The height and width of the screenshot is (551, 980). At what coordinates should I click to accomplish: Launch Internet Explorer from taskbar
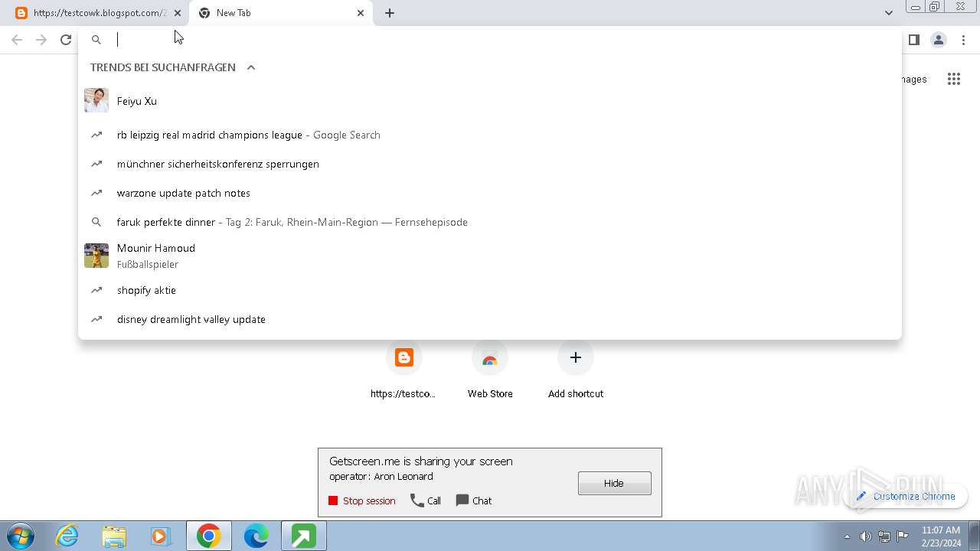point(67,536)
